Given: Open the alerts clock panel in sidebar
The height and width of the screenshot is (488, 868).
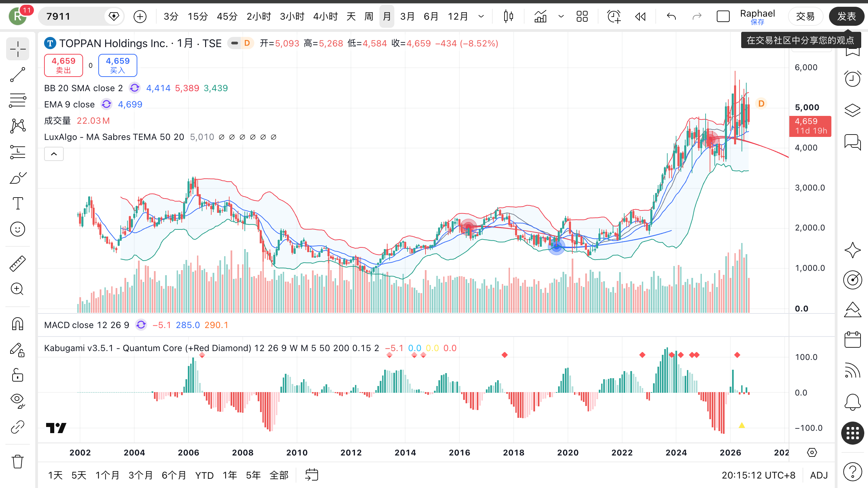Looking at the screenshot, I should click(x=852, y=79).
